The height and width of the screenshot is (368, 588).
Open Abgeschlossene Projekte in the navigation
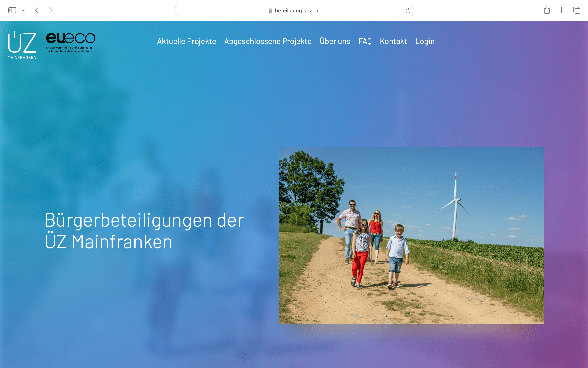268,41
